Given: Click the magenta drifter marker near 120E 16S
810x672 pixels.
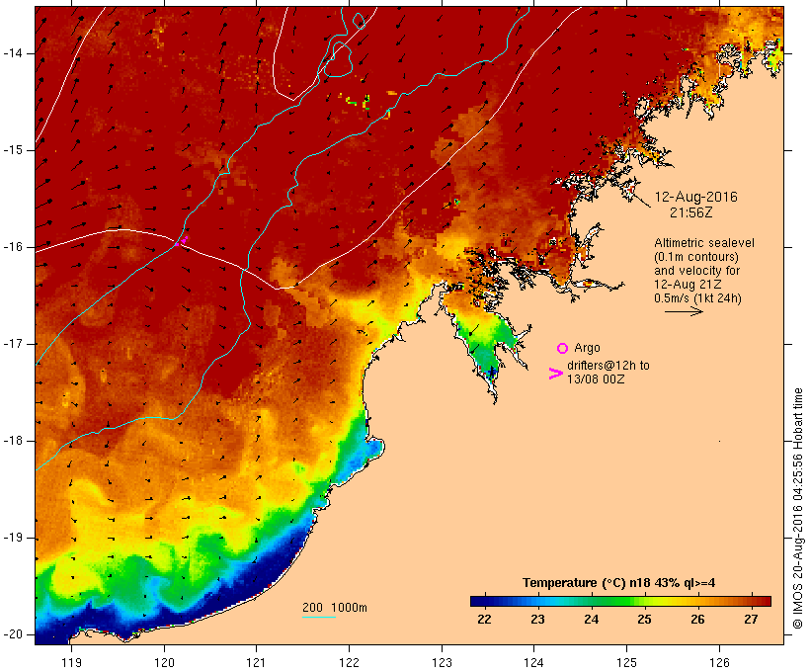Looking at the screenshot, I should pyautogui.click(x=182, y=241).
